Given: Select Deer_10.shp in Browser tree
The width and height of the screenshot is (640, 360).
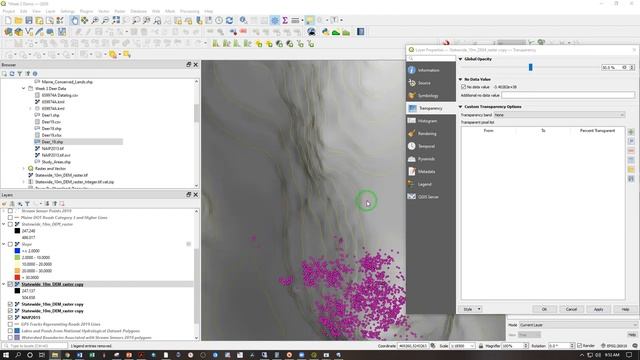Looking at the screenshot, I should point(52,142).
